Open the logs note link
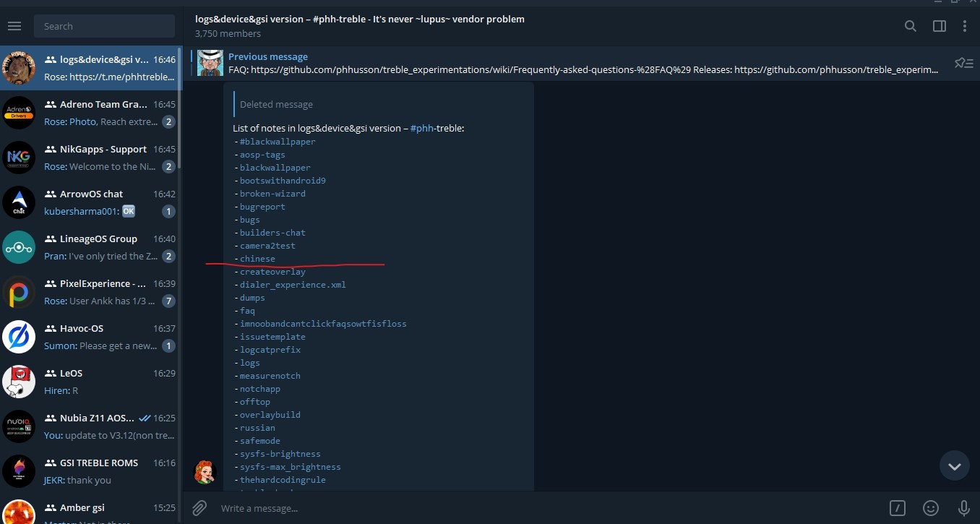This screenshot has height=524, width=980. pos(250,363)
